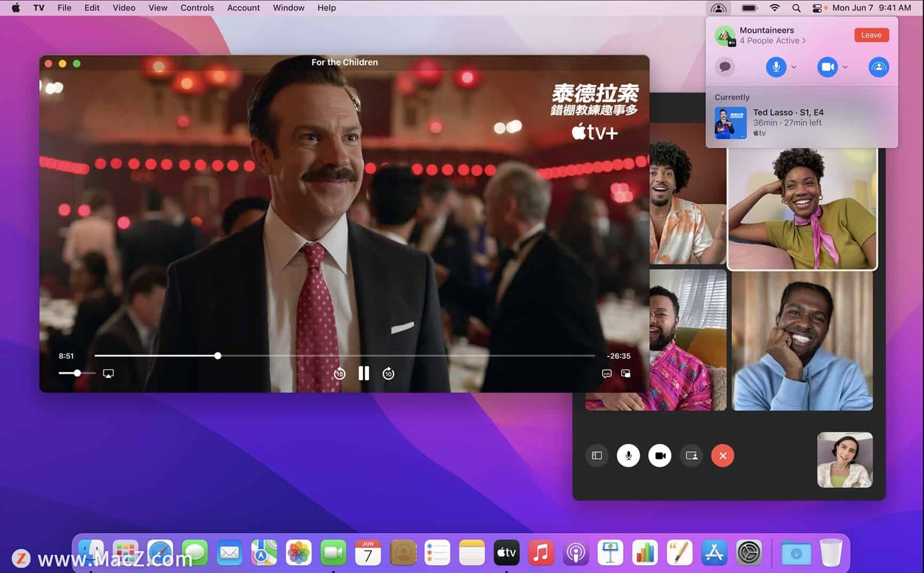
Task: Open Photos from the Dock
Action: tap(299, 553)
